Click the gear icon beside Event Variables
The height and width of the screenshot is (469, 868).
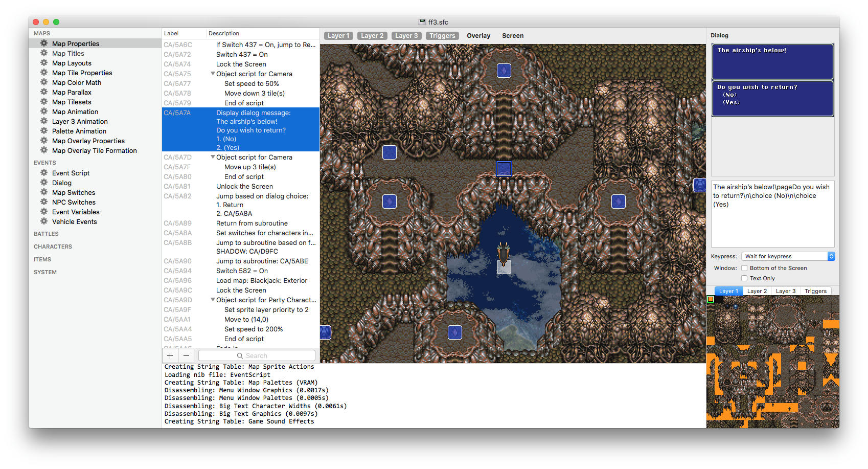point(44,212)
